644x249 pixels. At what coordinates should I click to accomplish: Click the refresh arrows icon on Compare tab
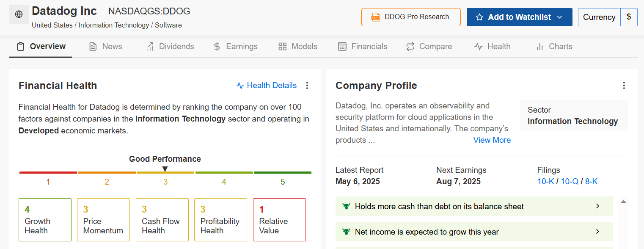click(410, 47)
